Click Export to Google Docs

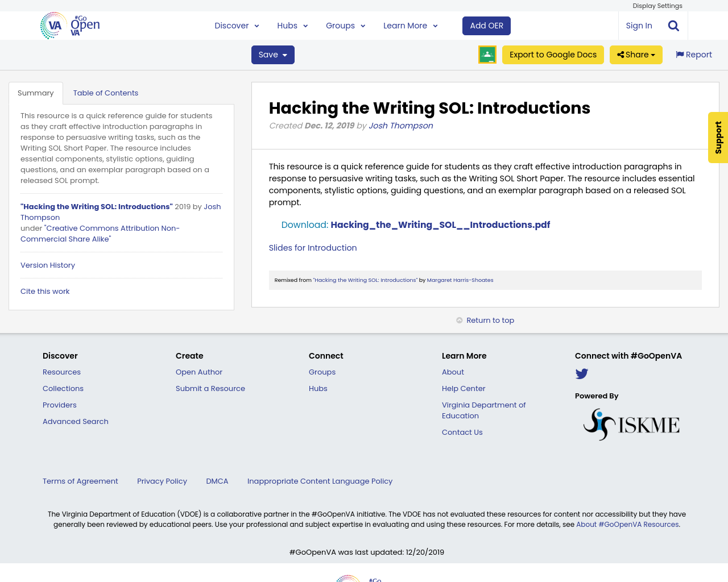pyautogui.click(x=553, y=54)
